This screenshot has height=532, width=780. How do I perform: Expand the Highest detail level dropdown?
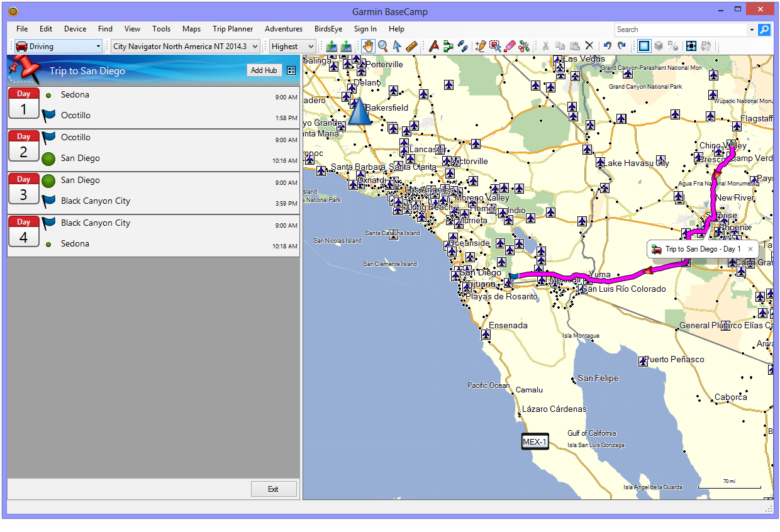292,46
